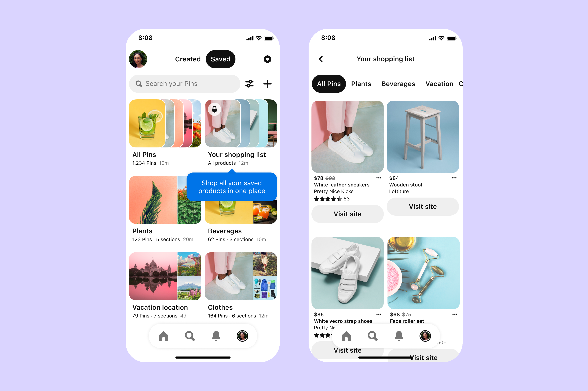The height and width of the screenshot is (391, 588).
Task: Visit site for White leather sneakers
Action: pyautogui.click(x=347, y=213)
